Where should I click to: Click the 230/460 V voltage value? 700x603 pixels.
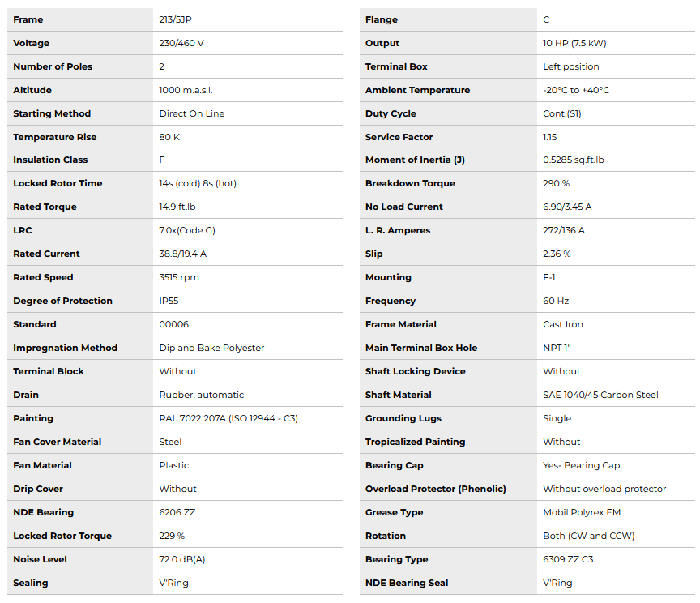point(181,43)
